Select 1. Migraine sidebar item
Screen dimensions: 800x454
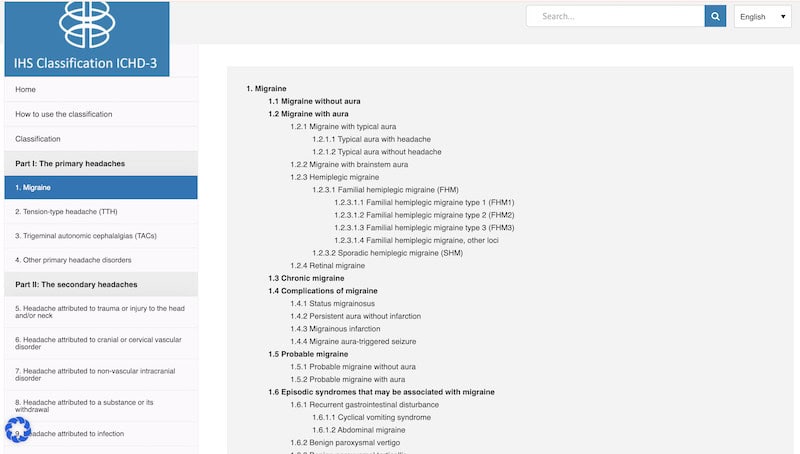click(34, 187)
